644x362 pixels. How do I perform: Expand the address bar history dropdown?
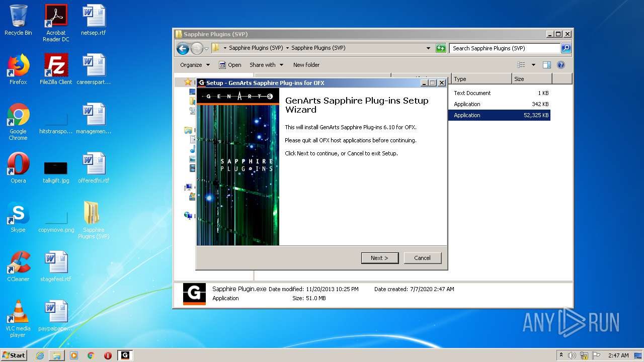[x=428, y=48]
